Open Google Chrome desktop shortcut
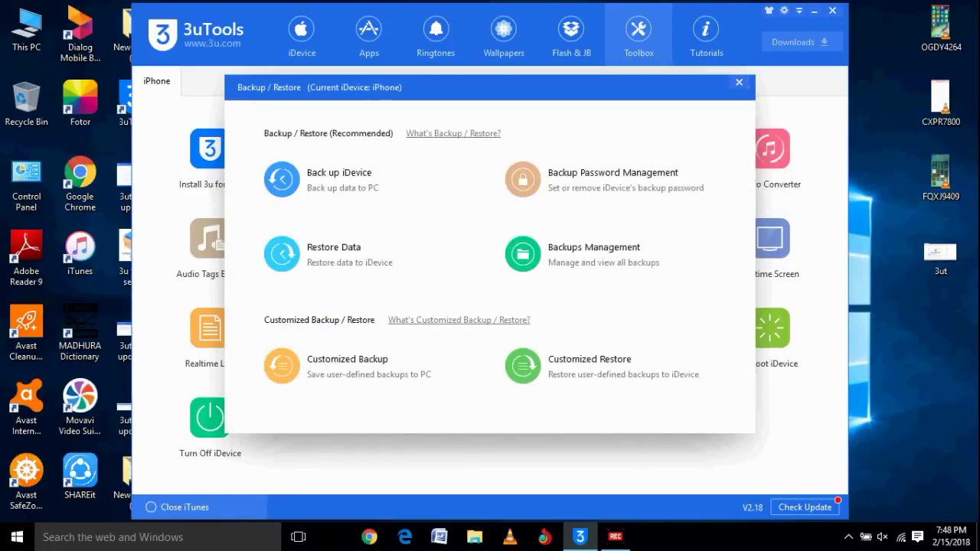Screen dimensions: 980x551 pyautogui.click(x=80, y=184)
